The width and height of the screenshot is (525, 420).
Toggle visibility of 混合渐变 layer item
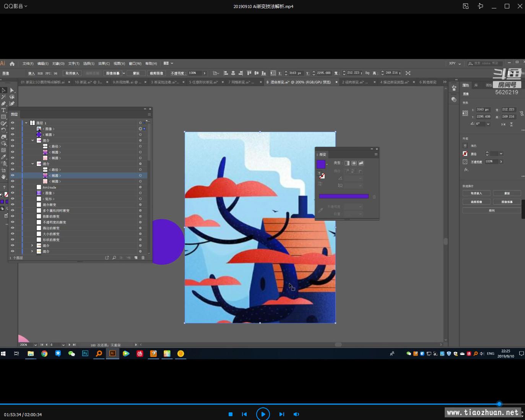[x=13, y=205]
